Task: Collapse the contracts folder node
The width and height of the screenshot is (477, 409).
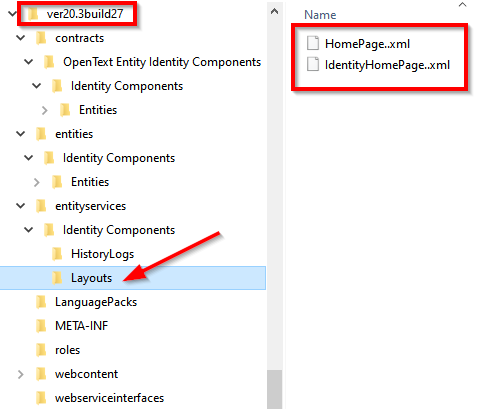Action: tap(21, 38)
